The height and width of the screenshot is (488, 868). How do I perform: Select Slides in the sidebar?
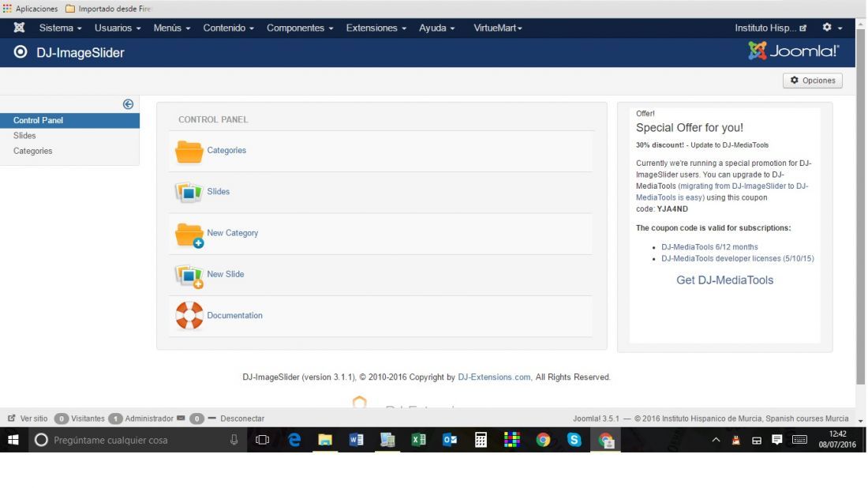pos(24,135)
